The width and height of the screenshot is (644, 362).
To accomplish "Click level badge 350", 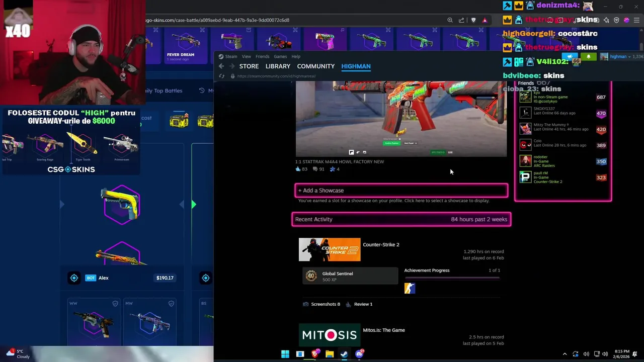I will coord(601,162).
